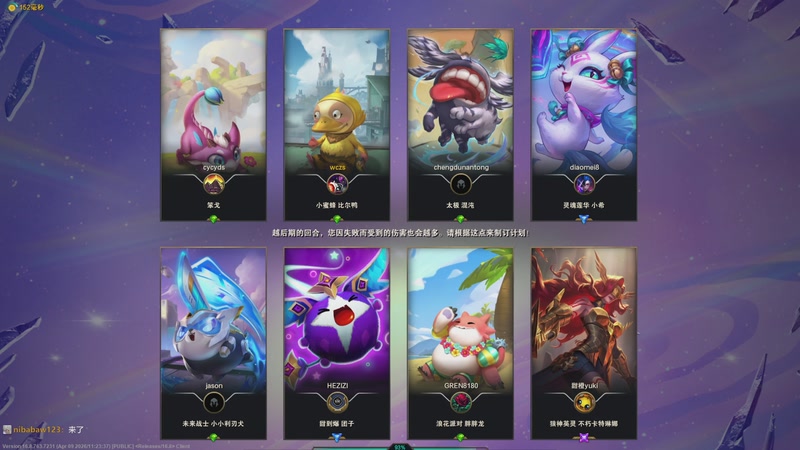Click the loading progress percentage bar

[x=400, y=447]
